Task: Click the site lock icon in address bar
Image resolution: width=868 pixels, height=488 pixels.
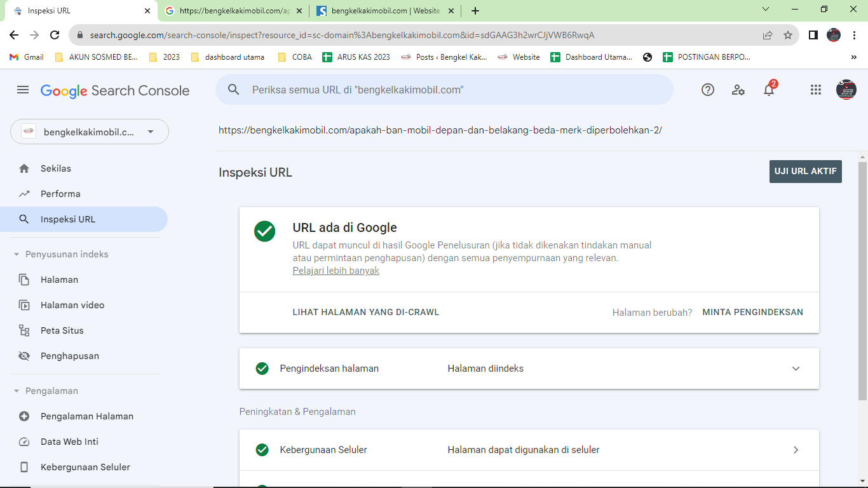Action: click(x=80, y=35)
